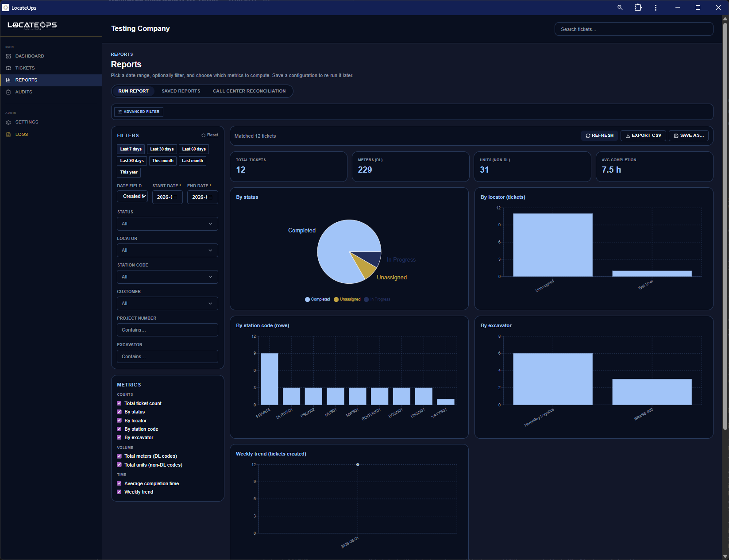This screenshot has width=729, height=560.
Task: Uncheck Total units (non-DL codes)
Action: tap(119, 465)
